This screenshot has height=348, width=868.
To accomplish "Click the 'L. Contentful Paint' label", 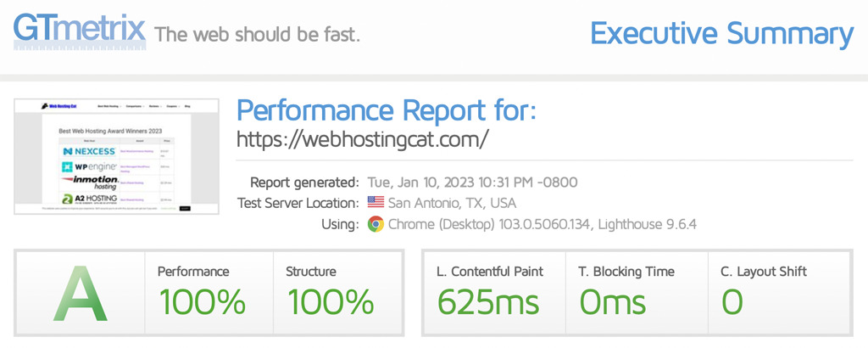I will [490, 272].
